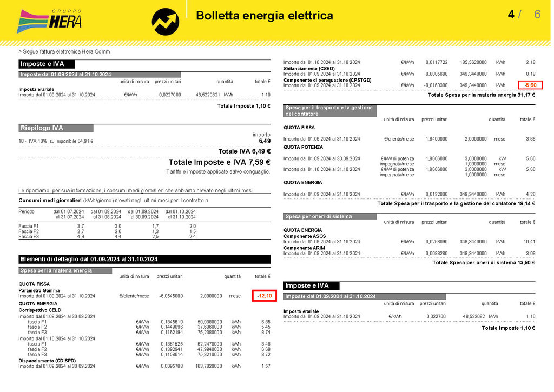Select Totale Spesa per oneri di sistema 13,50 €
This screenshot has height=392, width=554.
[x=484, y=263]
